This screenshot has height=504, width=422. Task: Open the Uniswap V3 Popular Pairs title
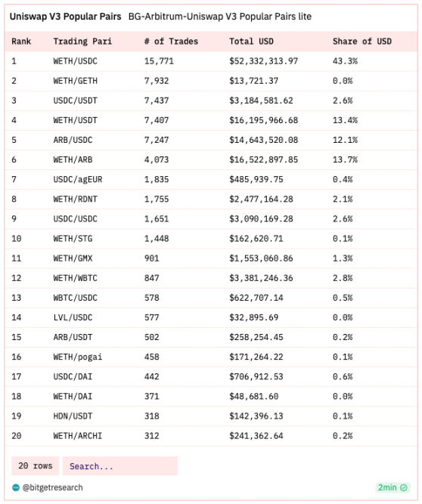point(65,17)
